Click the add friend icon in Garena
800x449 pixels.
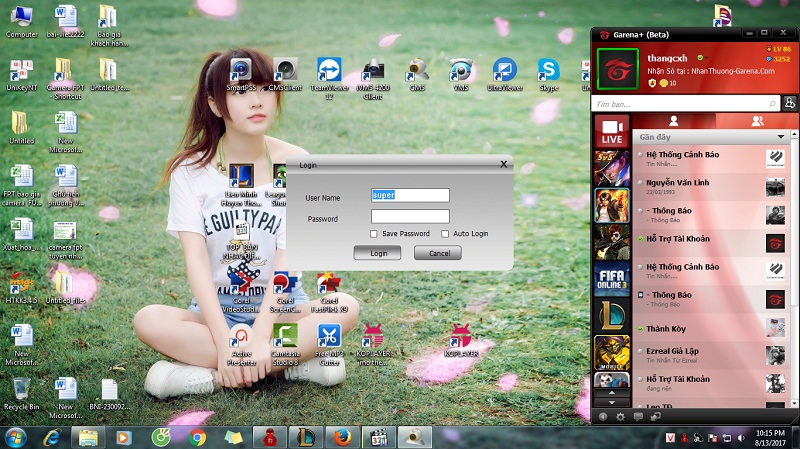point(790,103)
